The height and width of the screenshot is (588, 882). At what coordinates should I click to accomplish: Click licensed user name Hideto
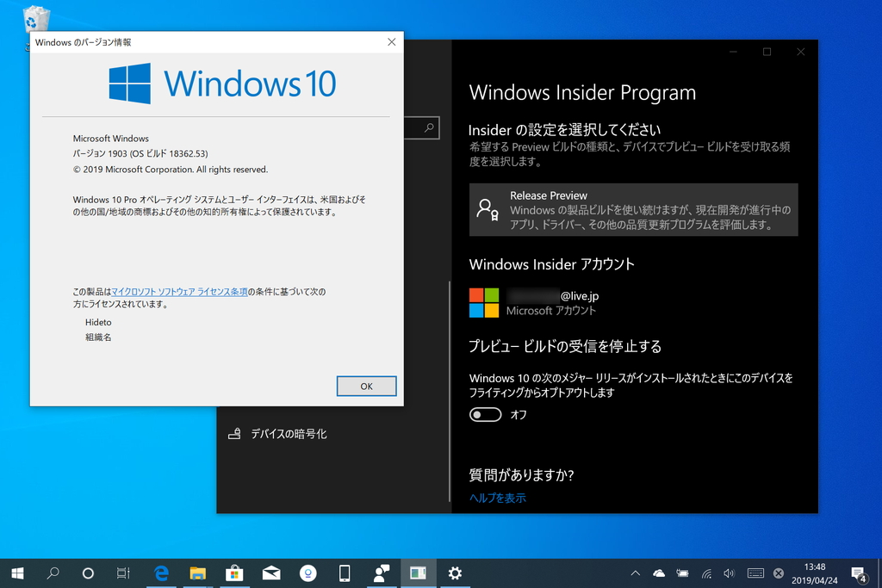pos(98,322)
